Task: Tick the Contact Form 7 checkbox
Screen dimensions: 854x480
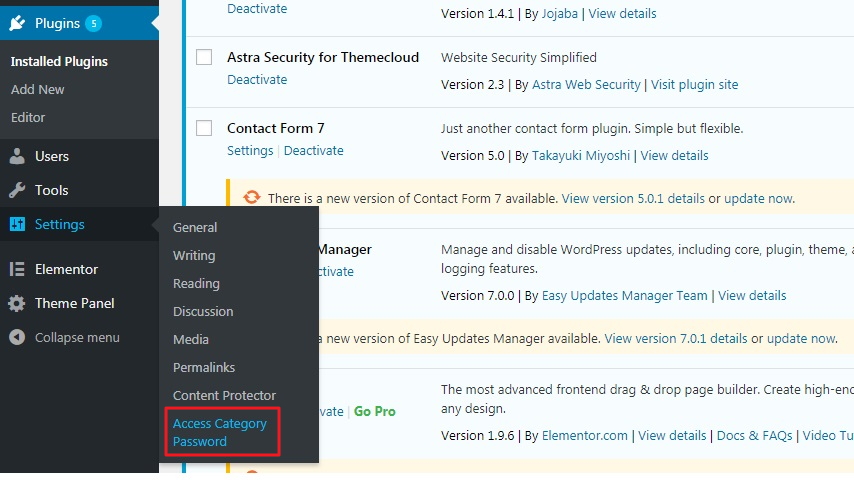Action: [x=204, y=128]
